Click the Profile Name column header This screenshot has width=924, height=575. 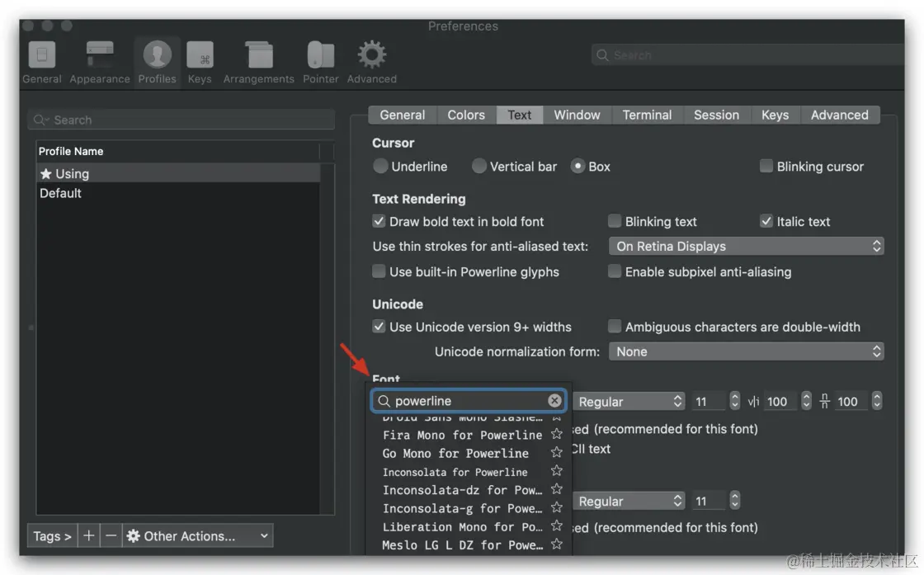(x=178, y=151)
